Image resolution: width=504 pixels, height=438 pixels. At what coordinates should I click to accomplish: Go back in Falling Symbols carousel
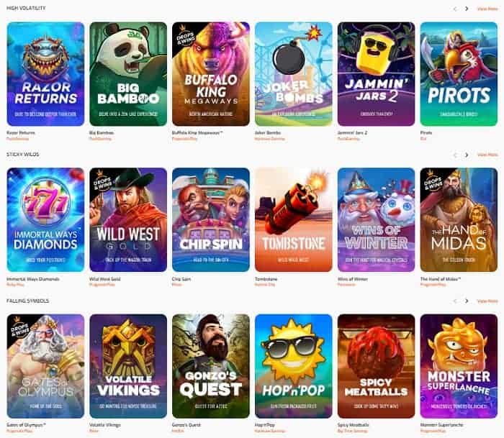point(455,301)
